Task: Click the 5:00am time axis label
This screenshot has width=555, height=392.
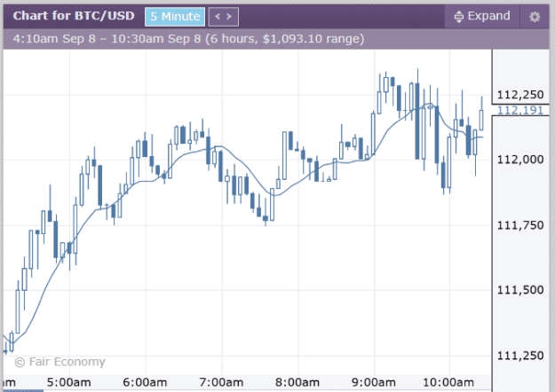Action: click(x=68, y=382)
